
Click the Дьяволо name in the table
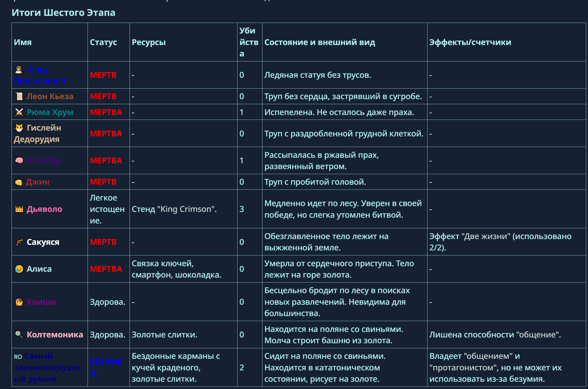click(45, 209)
